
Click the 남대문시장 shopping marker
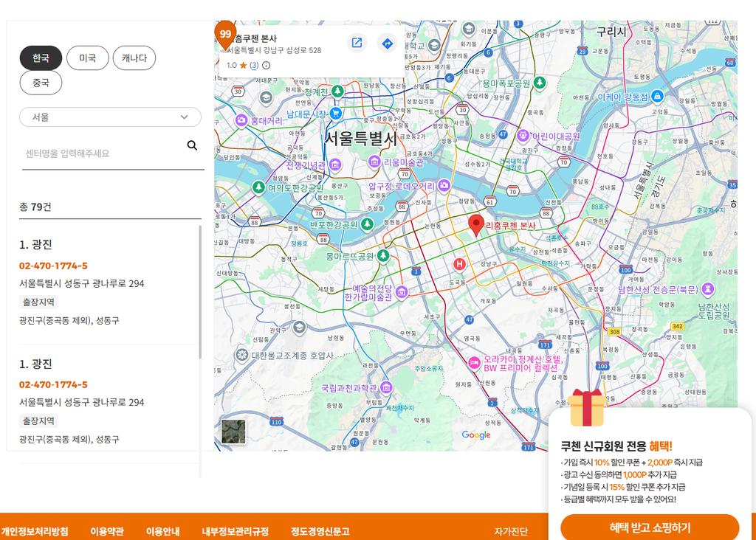[x=336, y=114]
